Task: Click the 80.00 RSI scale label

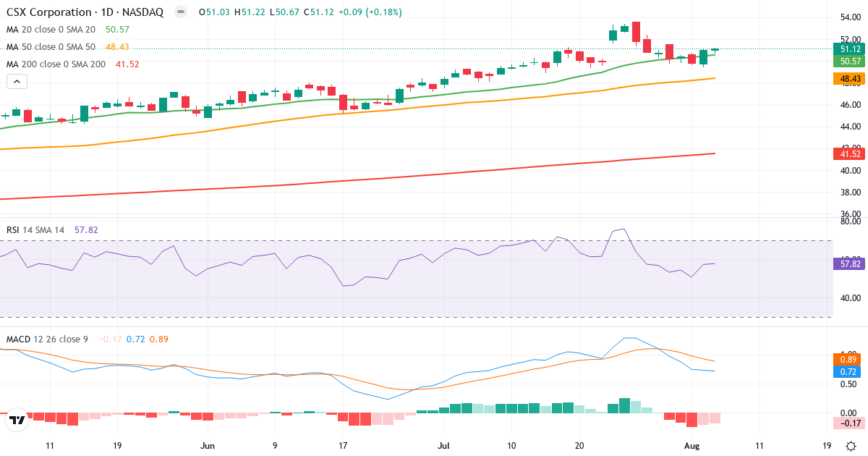Action: point(850,221)
